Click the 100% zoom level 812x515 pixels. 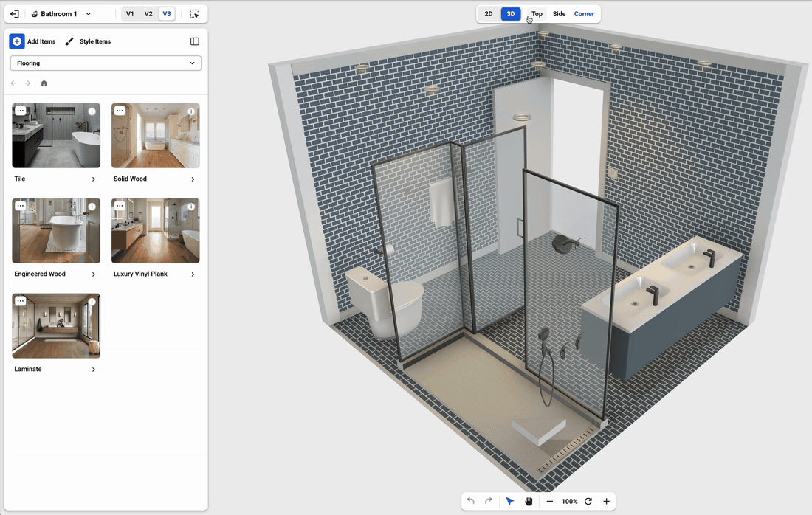point(570,502)
